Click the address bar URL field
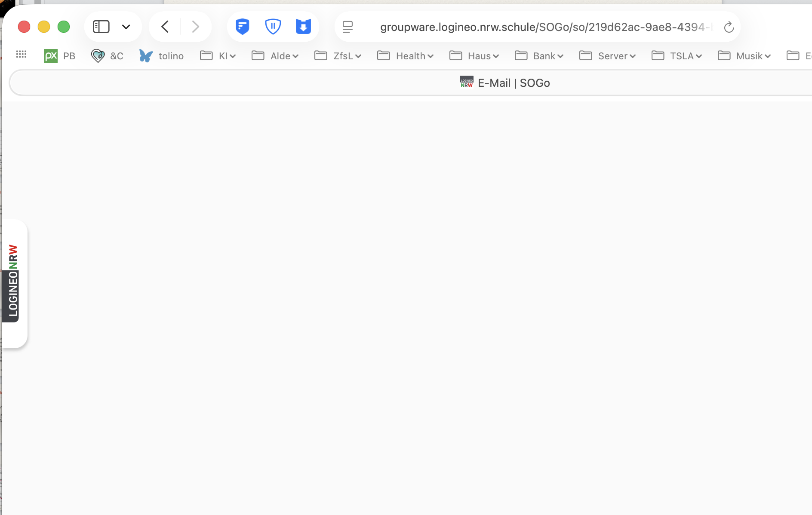The width and height of the screenshot is (812, 515). [x=542, y=27]
